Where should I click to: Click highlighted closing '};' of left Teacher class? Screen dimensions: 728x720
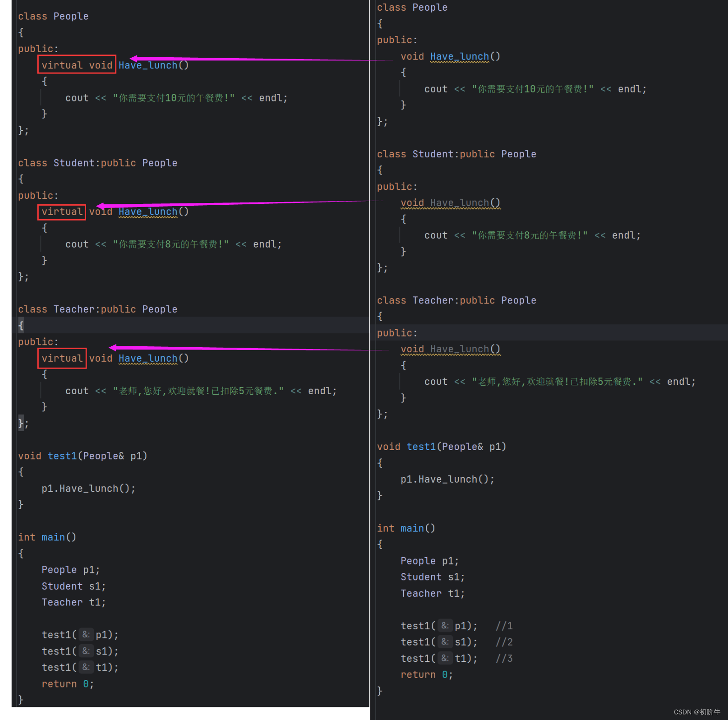click(x=23, y=423)
